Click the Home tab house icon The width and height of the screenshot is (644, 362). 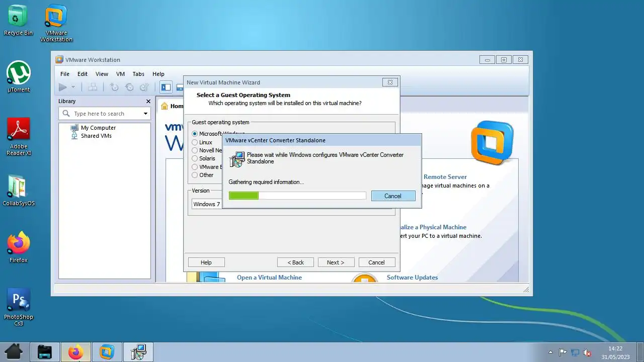coord(165,106)
